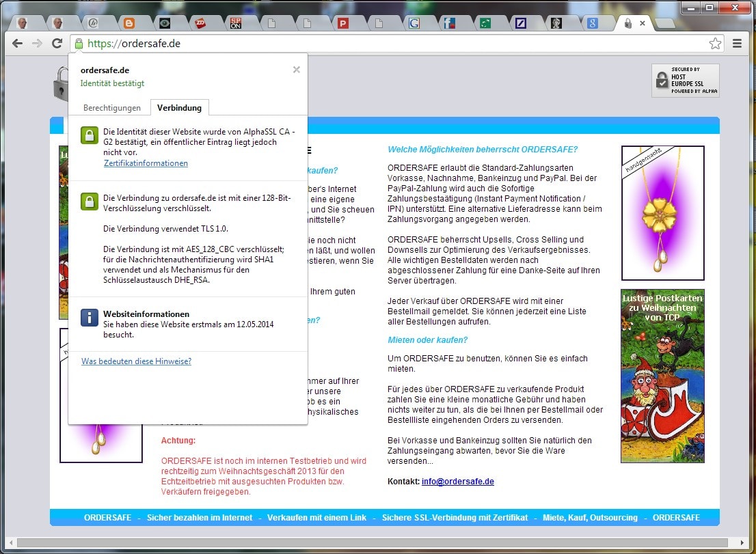Click the blue info icon beside Websiteinformationen
Screen dimensions: 756x554
pos(89,318)
